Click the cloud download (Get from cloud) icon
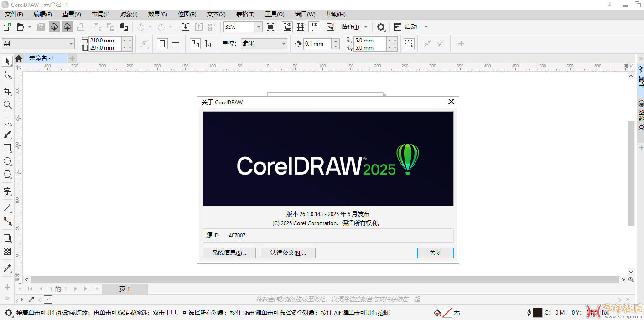Viewport: 644px width, 320px height. pyautogui.click(x=54, y=27)
